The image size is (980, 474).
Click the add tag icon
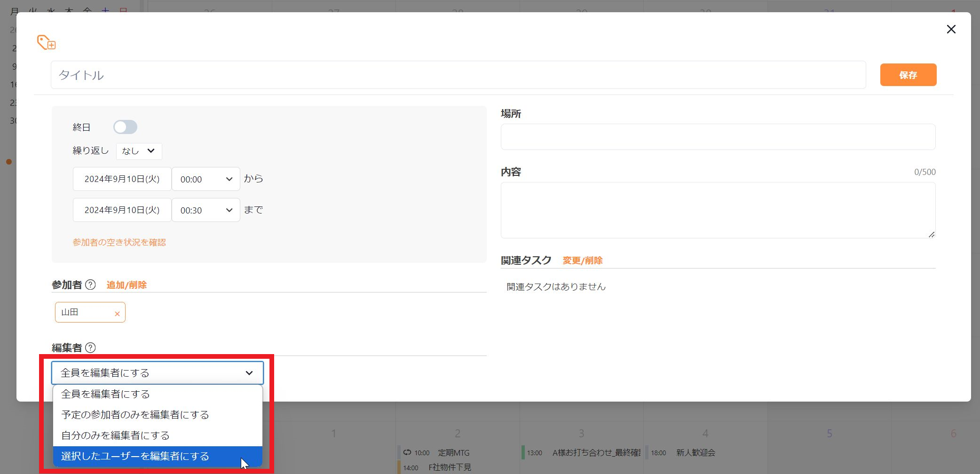46,43
